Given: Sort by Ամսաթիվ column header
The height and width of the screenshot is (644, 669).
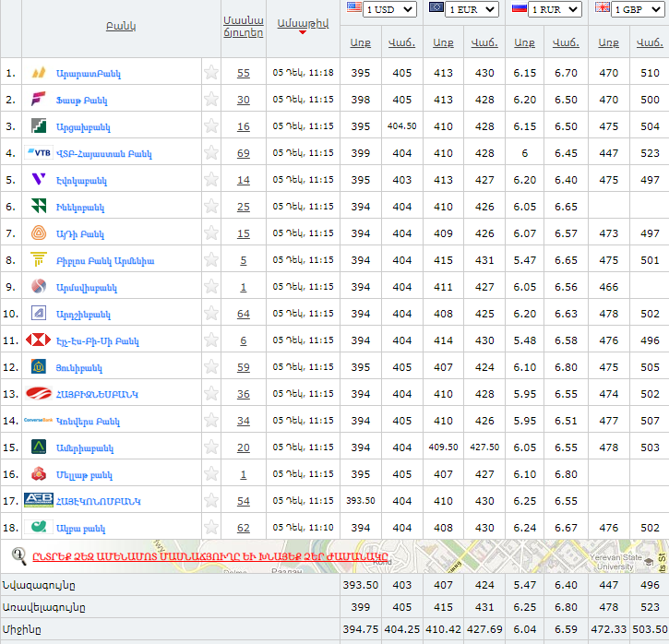Looking at the screenshot, I should 303,23.
